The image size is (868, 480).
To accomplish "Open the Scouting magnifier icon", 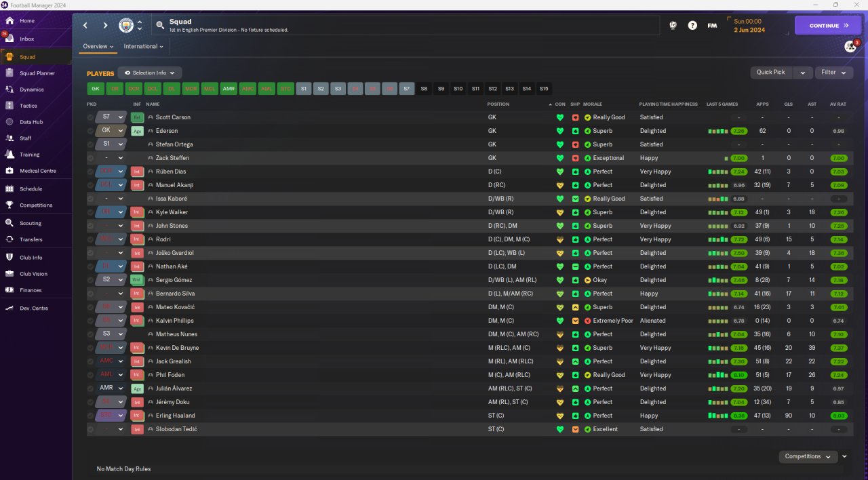I will (x=9, y=223).
